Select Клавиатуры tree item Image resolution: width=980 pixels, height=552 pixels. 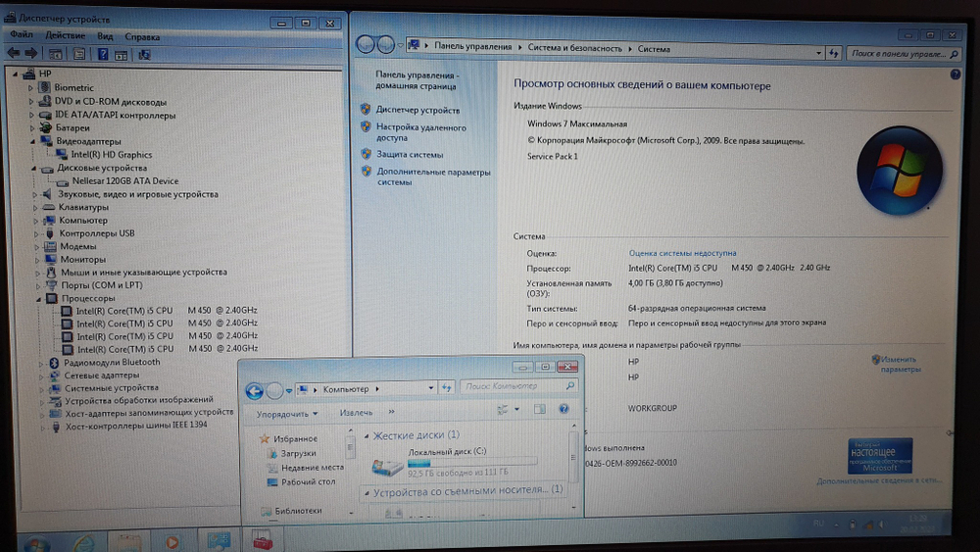pyautogui.click(x=83, y=207)
